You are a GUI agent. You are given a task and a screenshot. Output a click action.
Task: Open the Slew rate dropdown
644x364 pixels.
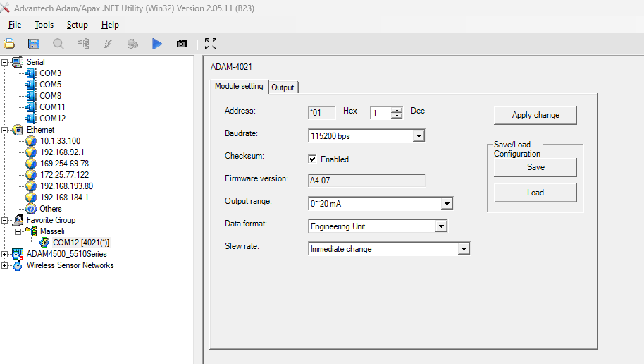[464, 249]
